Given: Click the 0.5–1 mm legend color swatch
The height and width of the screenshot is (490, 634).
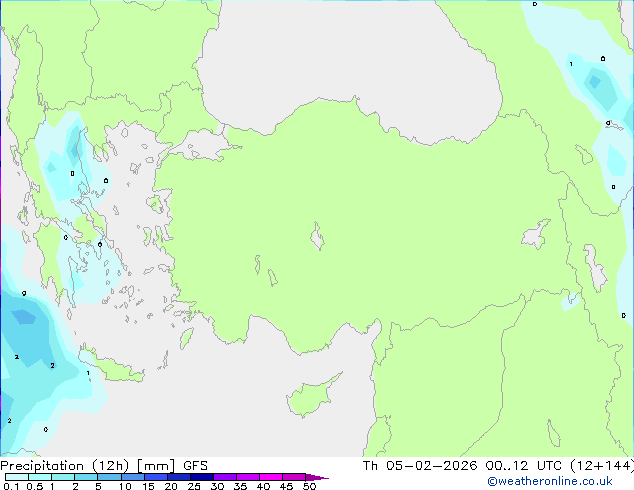Looking at the screenshot, I should (40, 477).
